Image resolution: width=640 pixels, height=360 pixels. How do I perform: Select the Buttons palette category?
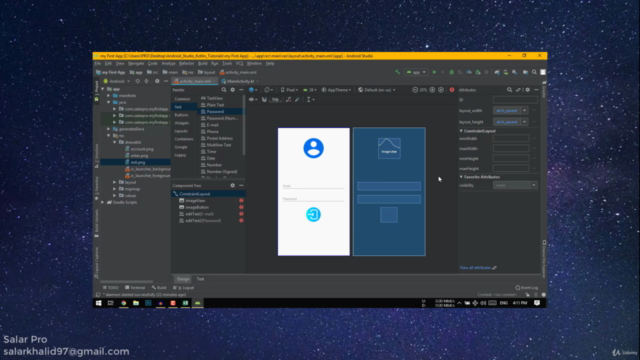181,115
